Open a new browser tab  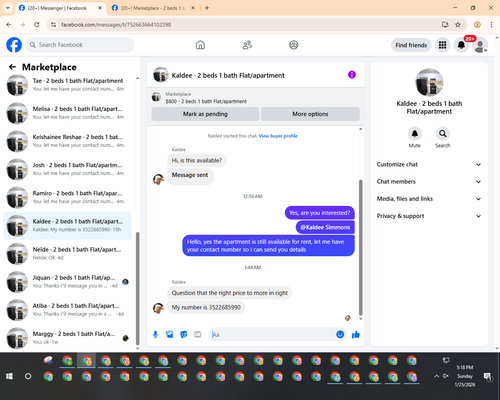[x=207, y=8]
